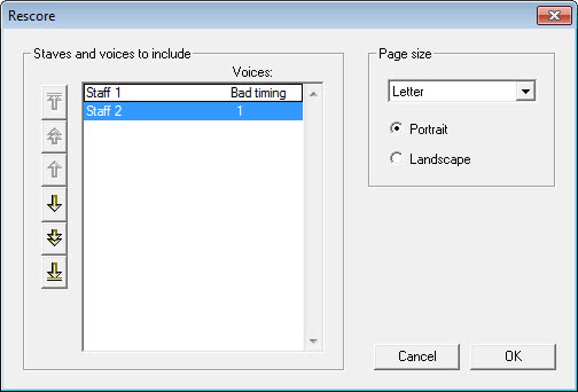Choose Landscape page orientation
The width and height of the screenshot is (578, 392).
[x=396, y=159]
